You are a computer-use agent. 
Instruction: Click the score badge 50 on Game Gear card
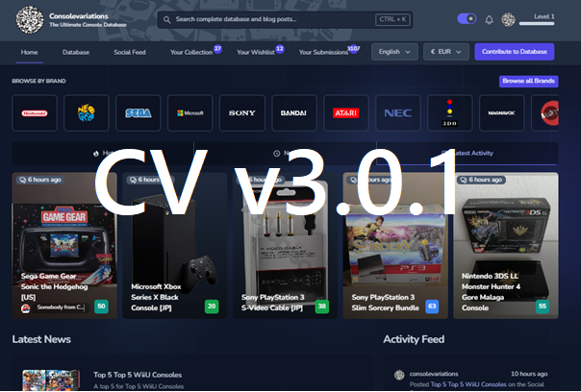(x=101, y=306)
